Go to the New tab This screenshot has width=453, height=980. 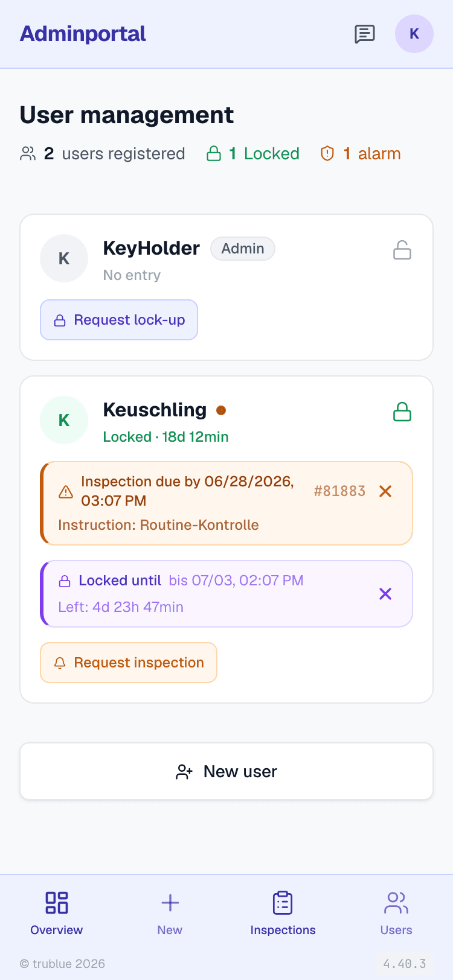(x=170, y=914)
